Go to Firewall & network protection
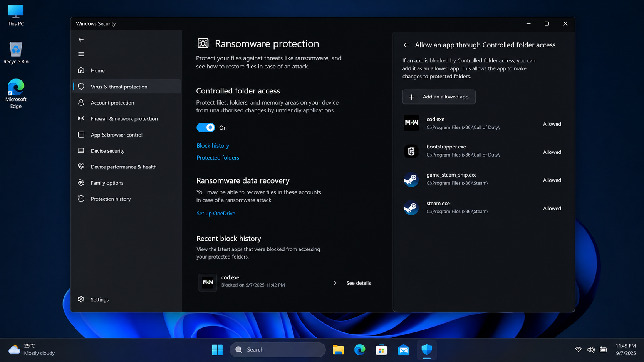This screenshot has height=362, width=644. [x=127, y=119]
